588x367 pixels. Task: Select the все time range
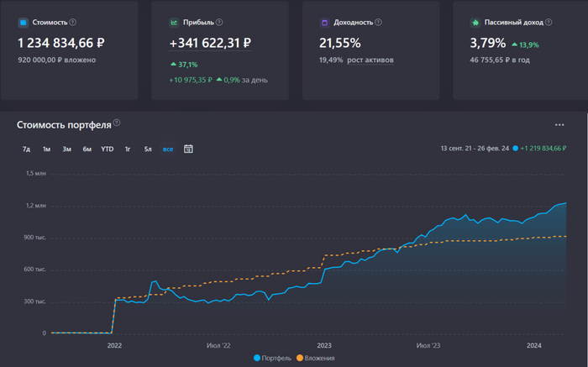[x=168, y=149]
